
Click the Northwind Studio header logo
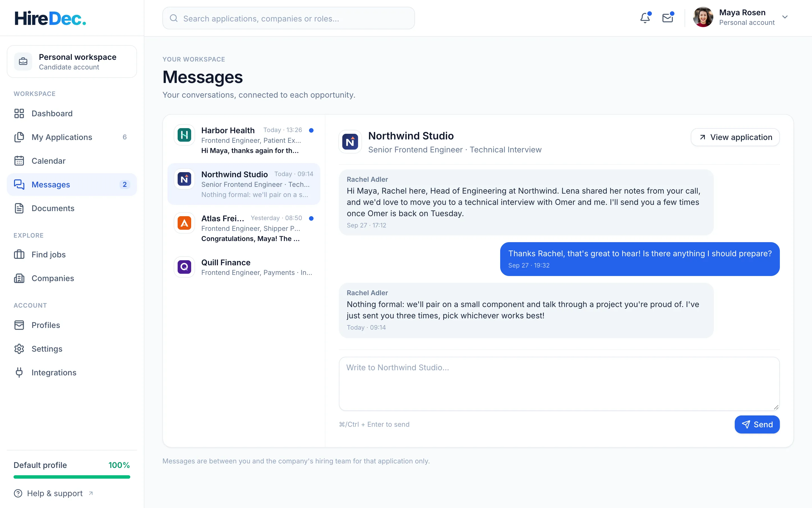350,142
